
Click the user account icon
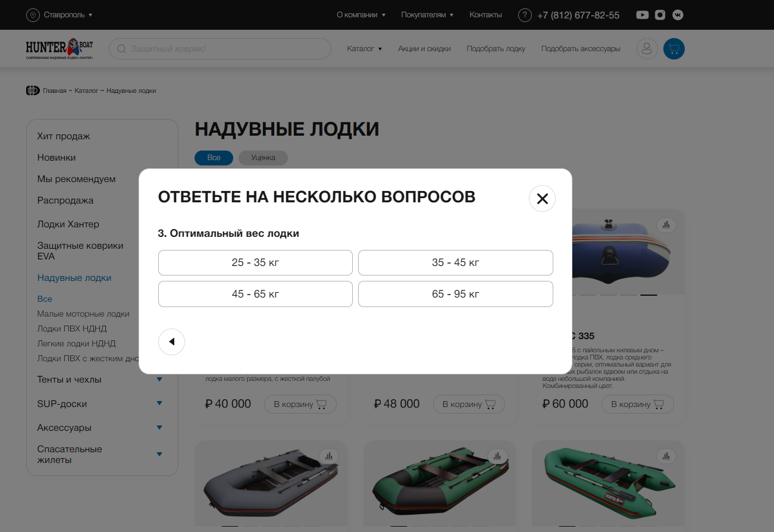tap(647, 49)
